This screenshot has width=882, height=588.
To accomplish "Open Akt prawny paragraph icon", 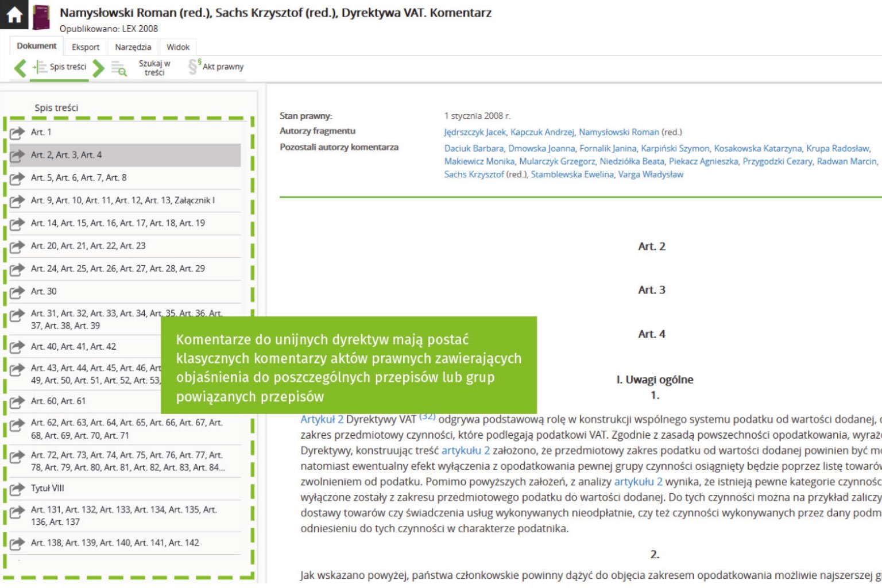I will click(194, 67).
